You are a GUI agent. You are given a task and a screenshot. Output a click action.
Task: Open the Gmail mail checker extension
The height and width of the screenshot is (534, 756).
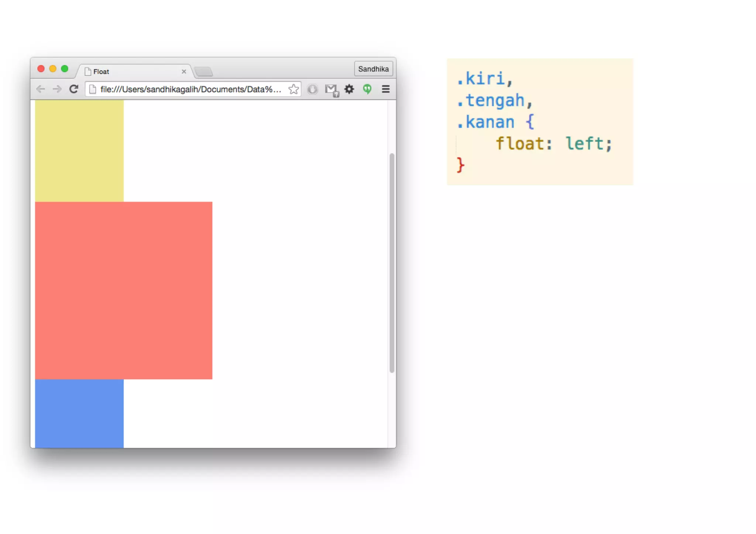(331, 89)
